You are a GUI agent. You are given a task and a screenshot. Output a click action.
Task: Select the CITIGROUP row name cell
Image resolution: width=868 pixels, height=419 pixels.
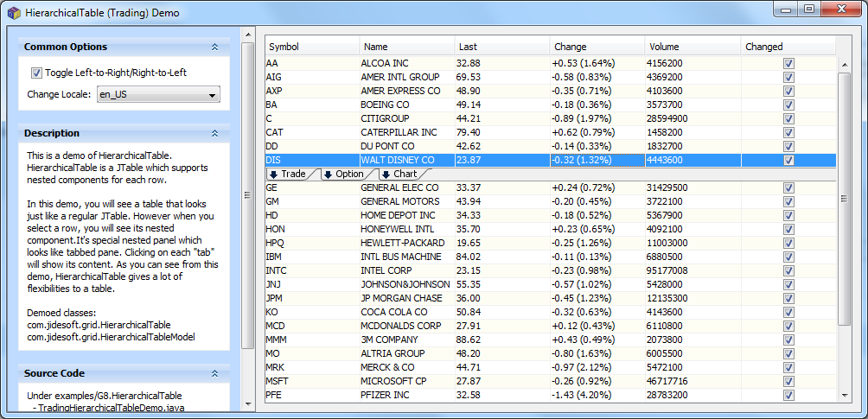tap(407, 119)
